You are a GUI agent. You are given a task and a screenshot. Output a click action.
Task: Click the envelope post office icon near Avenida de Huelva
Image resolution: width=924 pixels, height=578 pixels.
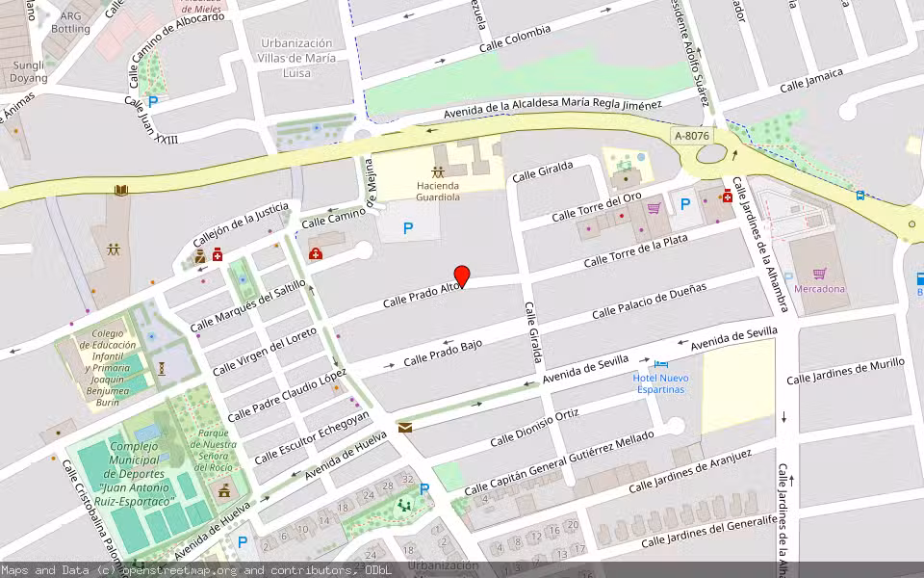pos(406,428)
